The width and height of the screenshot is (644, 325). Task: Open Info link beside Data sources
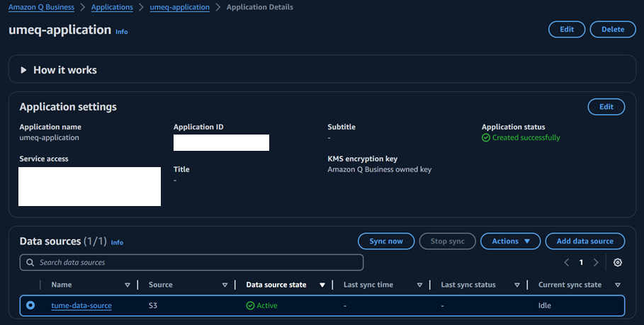tap(117, 243)
